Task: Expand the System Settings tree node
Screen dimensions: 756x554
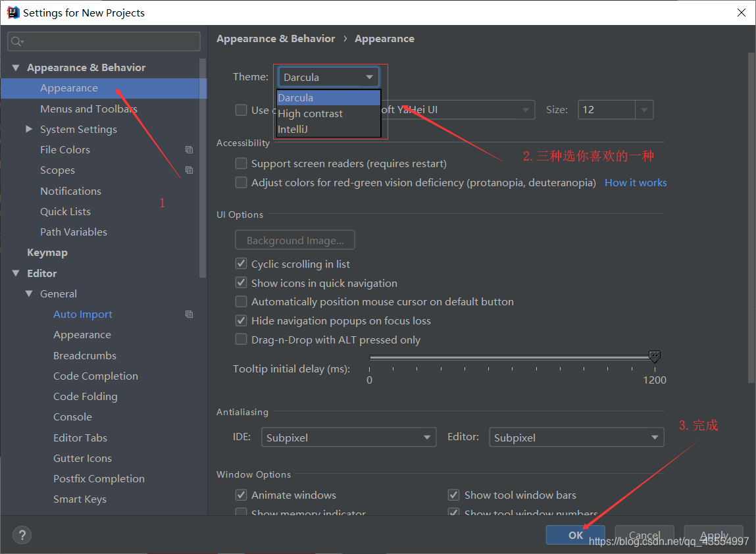Action: [29, 129]
